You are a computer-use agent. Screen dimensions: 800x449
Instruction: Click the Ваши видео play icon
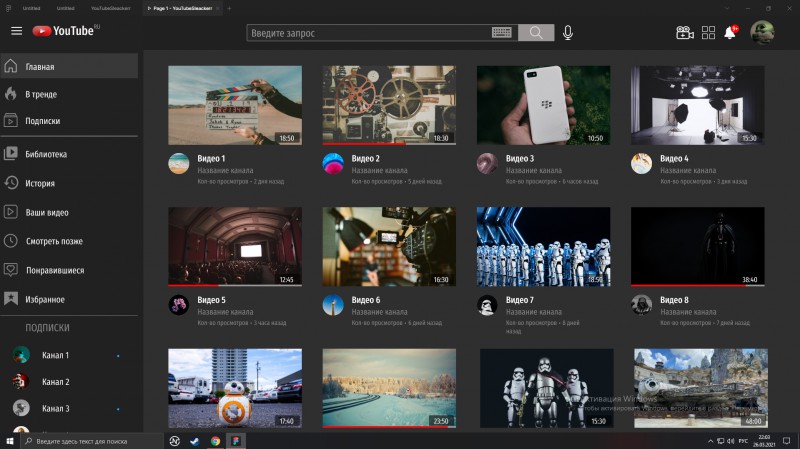[11, 212]
